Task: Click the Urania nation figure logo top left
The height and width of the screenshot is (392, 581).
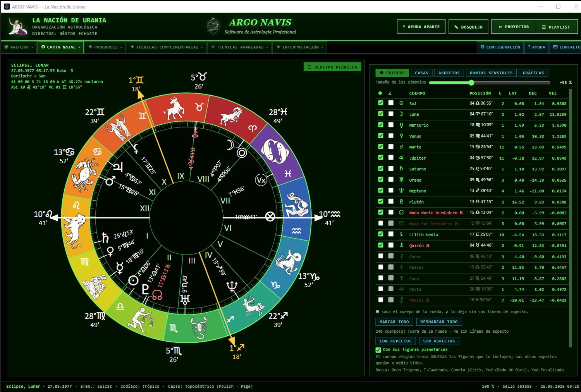Action: 18,26
